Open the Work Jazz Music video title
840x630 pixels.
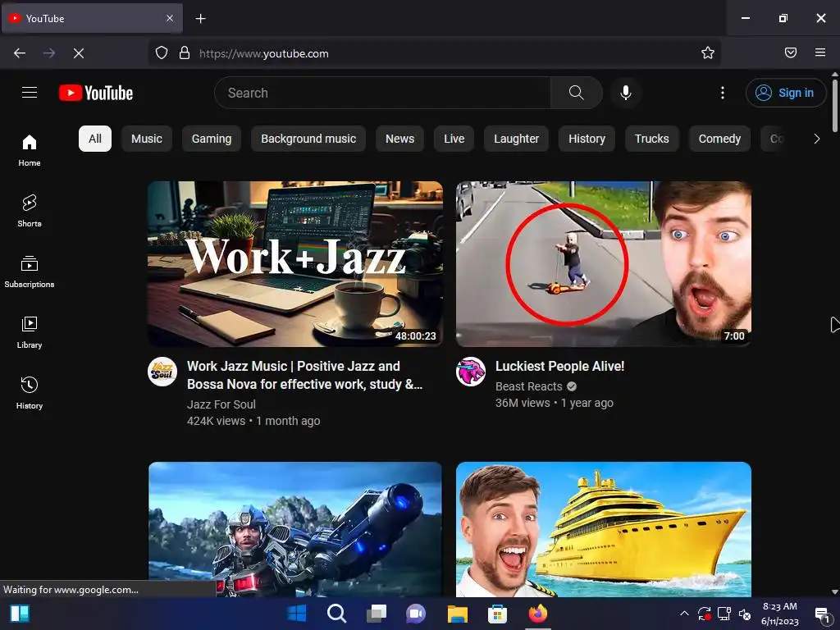click(304, 375)
